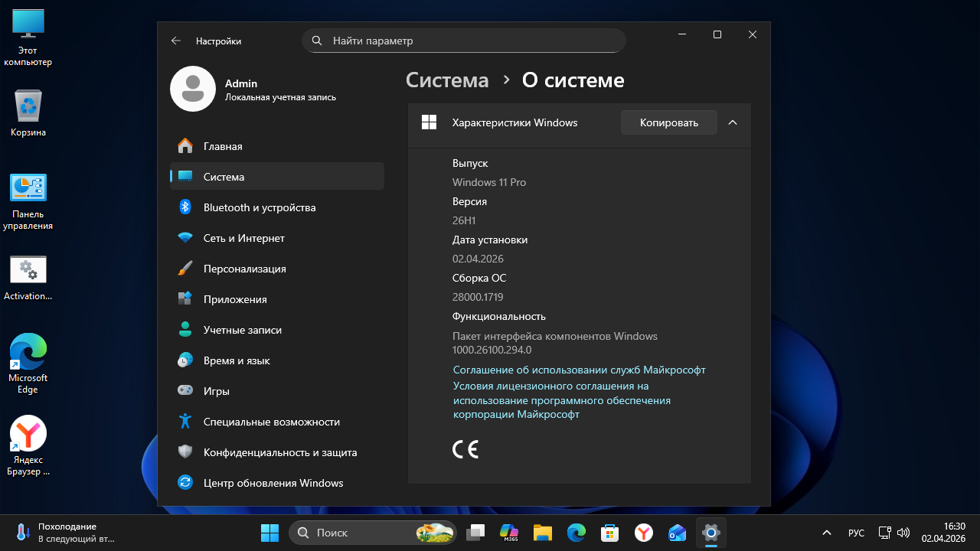Viewport: 980px width, 551px height.
Task: Click the back arrow in Settings
Action: pos(176,41)
